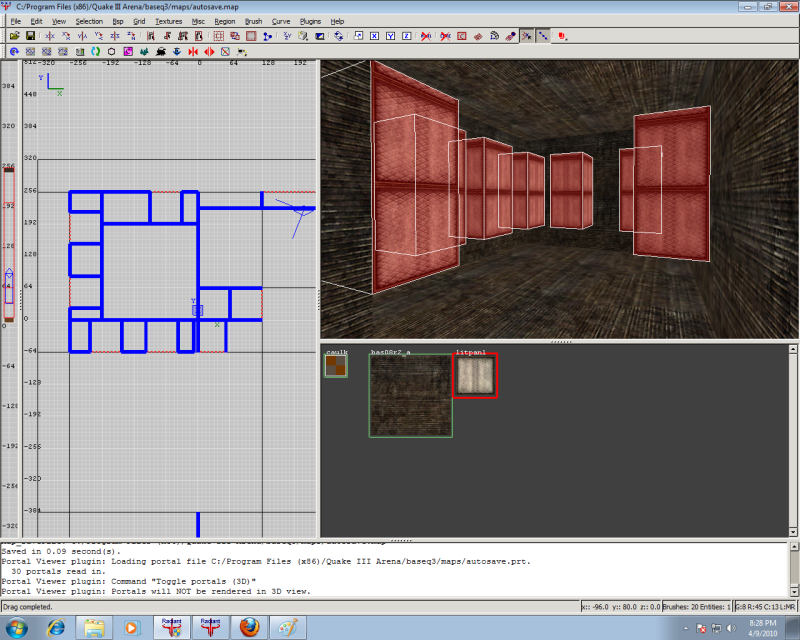Click the Select Touching icon
Image resolution: width=800 pixels, height=640 pixels.
coord(167,36)
